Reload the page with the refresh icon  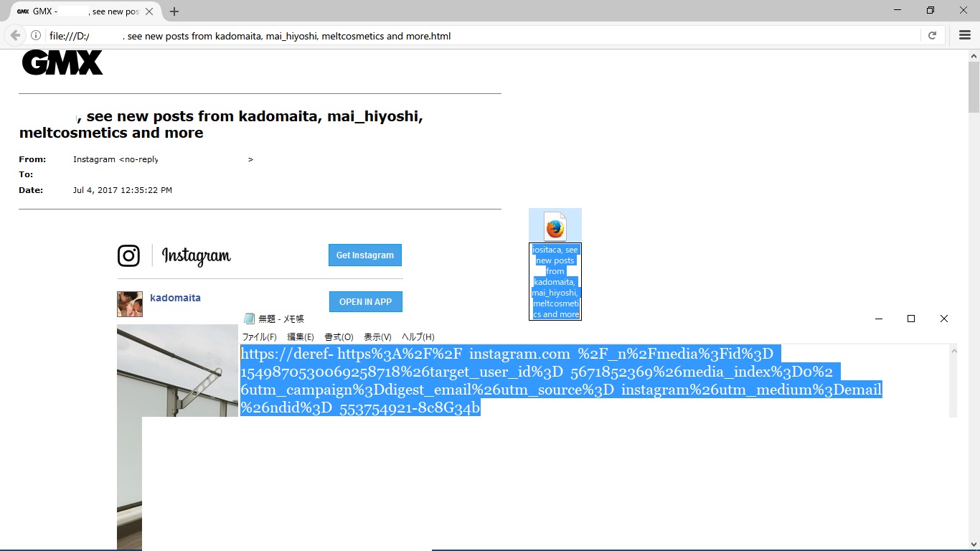(933, 35)
